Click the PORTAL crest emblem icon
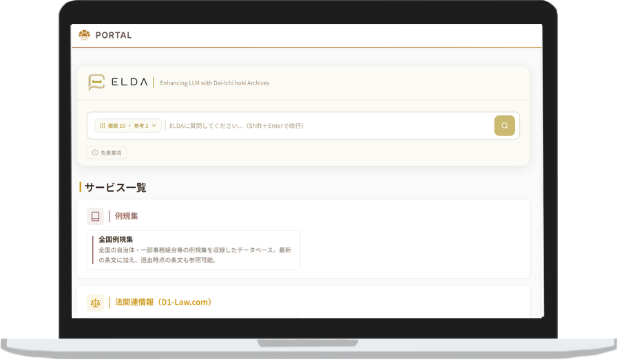This screenshot has width=619, height=360. coord(84,35)
